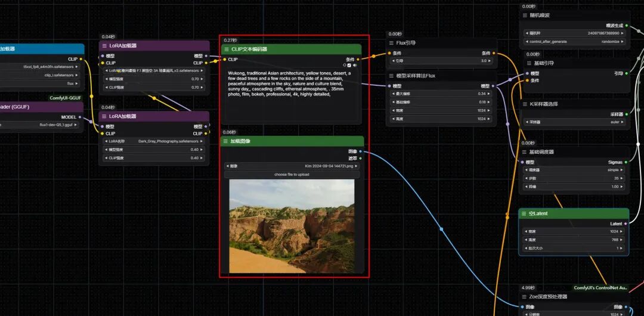Open the flux type selector in clip loader
Viewport: 644px width, 316px height.
[40, 83]
